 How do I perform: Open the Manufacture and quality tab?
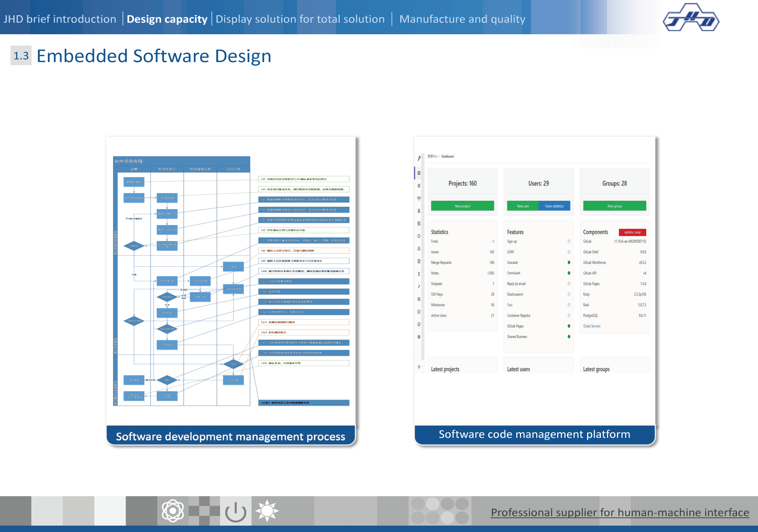tap(462, 19)
